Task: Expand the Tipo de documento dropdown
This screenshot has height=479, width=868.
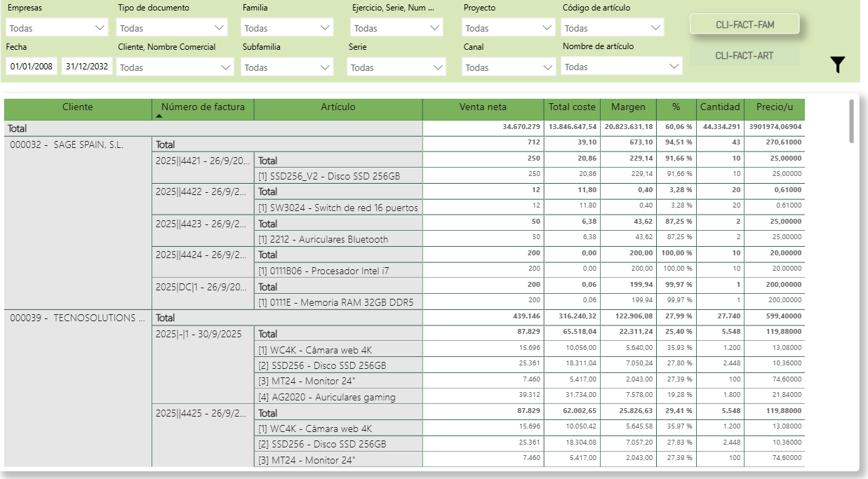Action: tap(172, 28)
